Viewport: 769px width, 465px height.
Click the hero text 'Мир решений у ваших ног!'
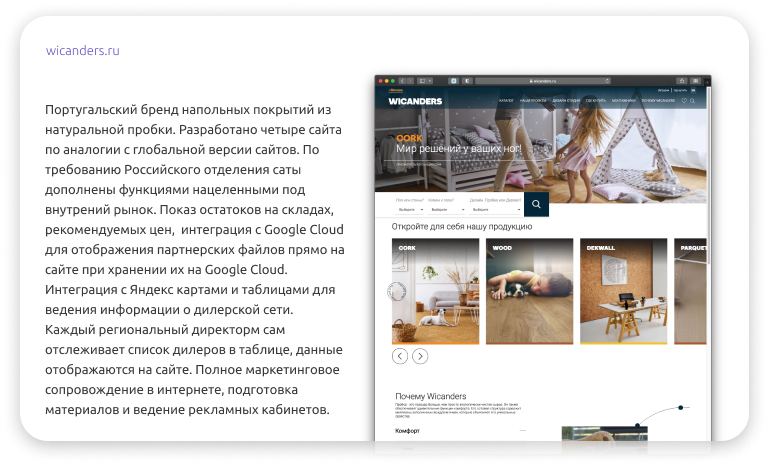tap(459, 149)
